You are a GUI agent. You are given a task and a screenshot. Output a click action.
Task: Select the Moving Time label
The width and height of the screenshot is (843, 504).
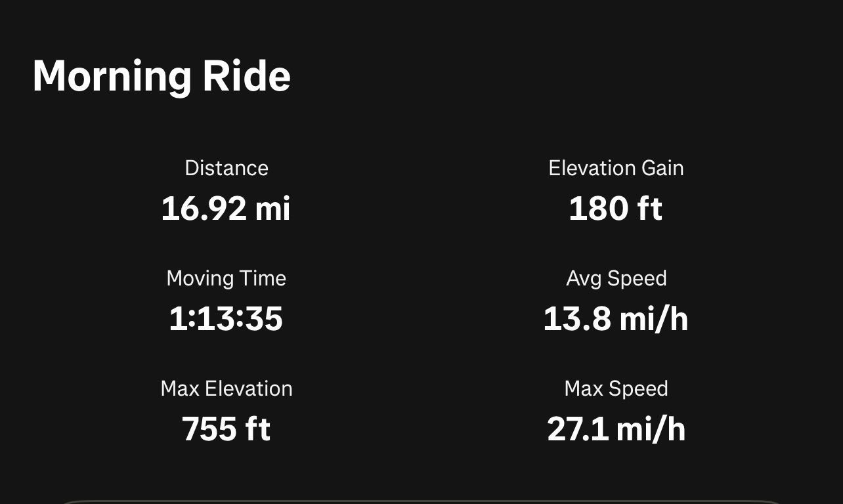227,278
